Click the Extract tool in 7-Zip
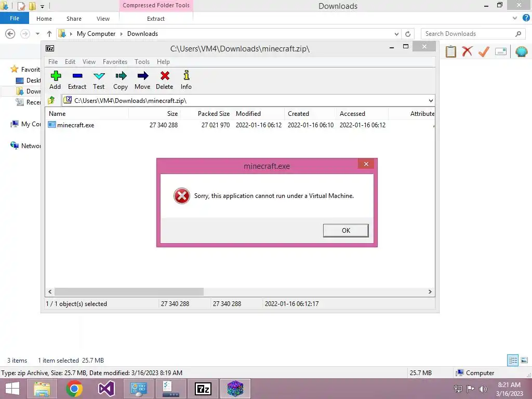The width and height of the screenshot is (532, 399). coord(77,80)
